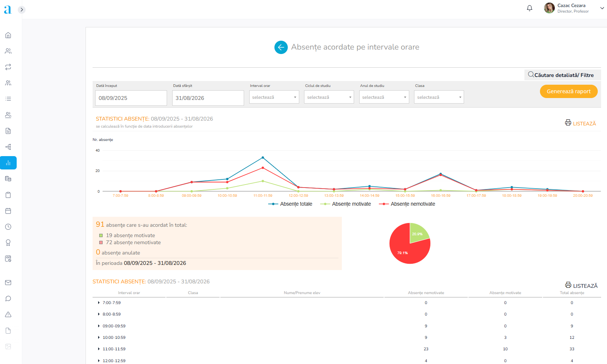The height and width of the screenshot is (364, 607).
Task: Click the clock icon in sidebar
Action: click(x=8, y=227)
